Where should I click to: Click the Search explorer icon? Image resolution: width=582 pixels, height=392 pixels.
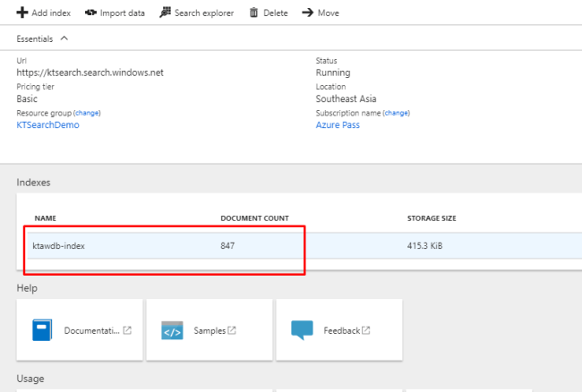[x=165, y=13]
